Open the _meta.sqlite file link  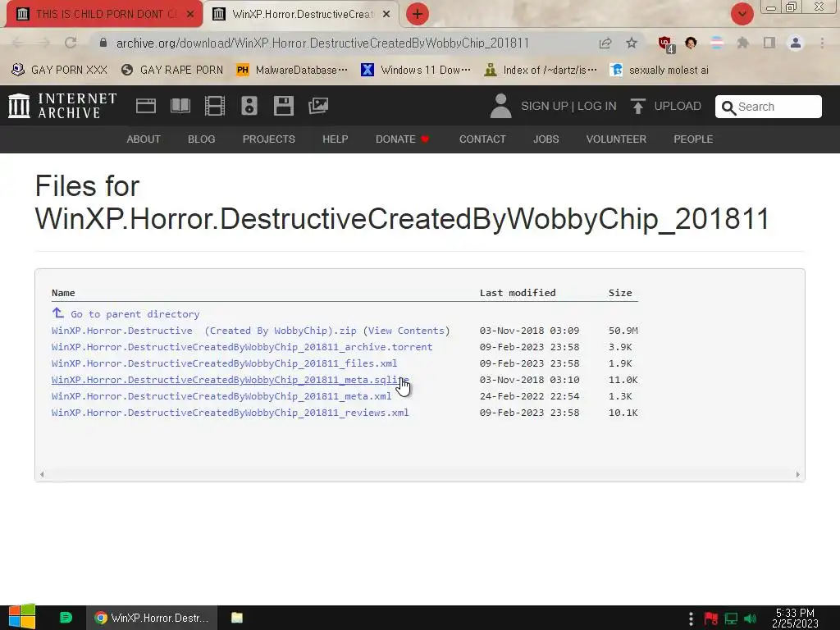tap(230, 380)
